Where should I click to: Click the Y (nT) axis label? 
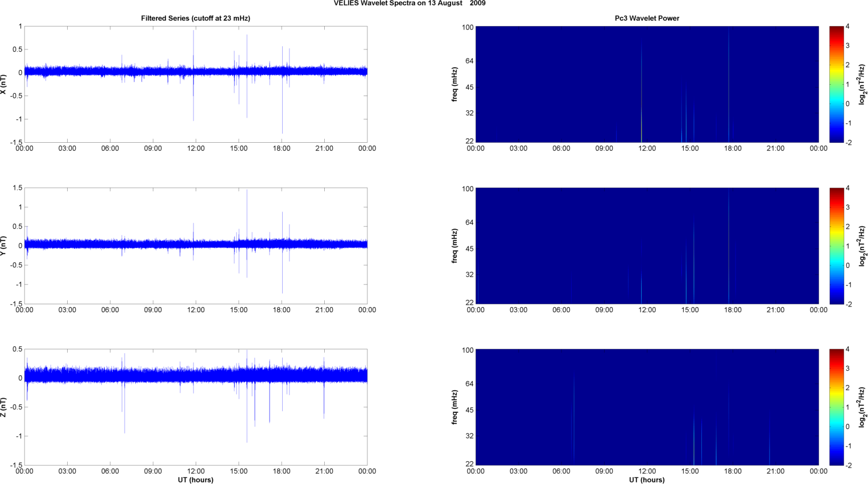click(4, 246)
